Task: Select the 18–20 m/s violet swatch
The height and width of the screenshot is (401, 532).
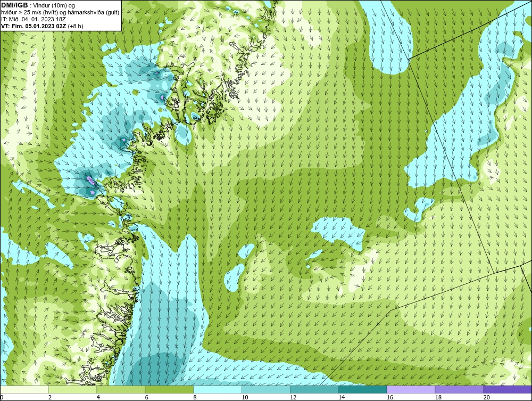Action: (459, 389)
